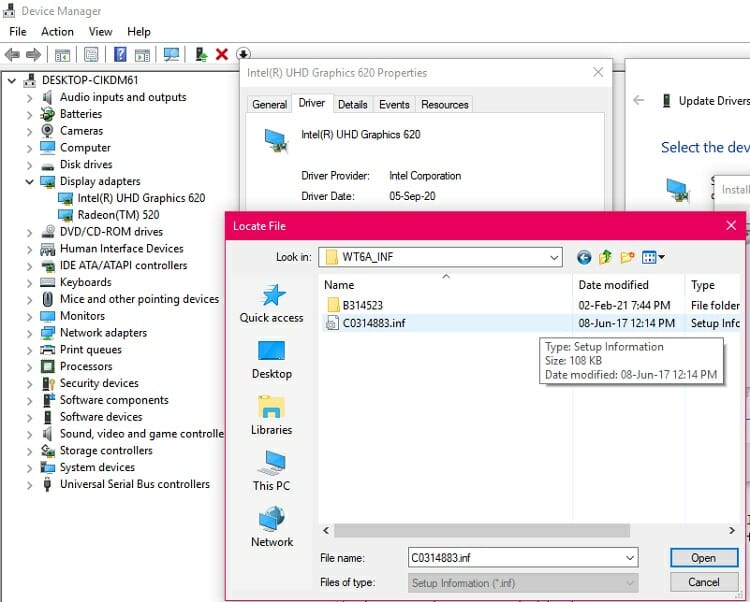Expand the Batteries category
The width and height of the screenshot is (750, 602).
pyautogui.click(x=30, y=115)
